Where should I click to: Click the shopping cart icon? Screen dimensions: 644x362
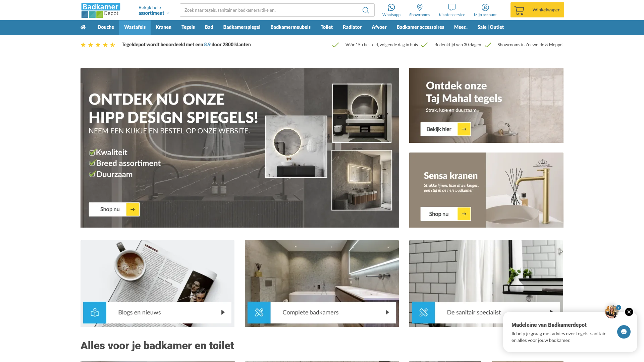(x=519, y=10)
